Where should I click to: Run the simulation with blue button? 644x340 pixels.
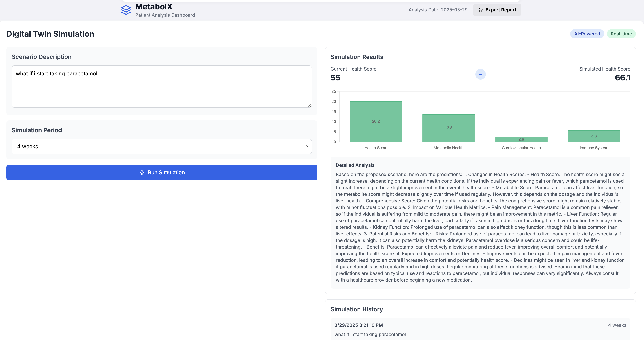click(161, 173)
